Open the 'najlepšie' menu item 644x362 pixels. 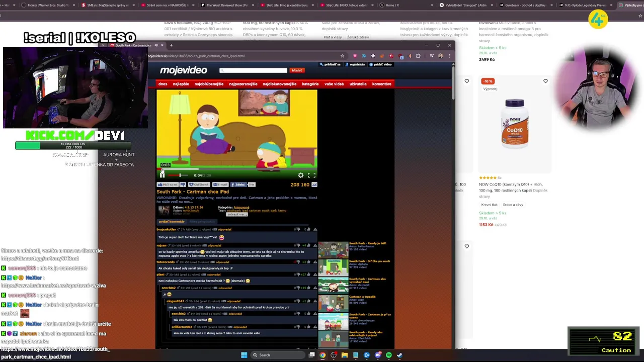coord(181,84)
